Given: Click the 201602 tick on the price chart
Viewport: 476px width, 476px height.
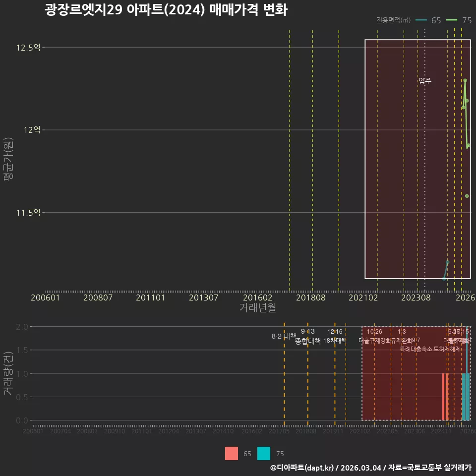Looking at the screenshot, I should [257, 297].
